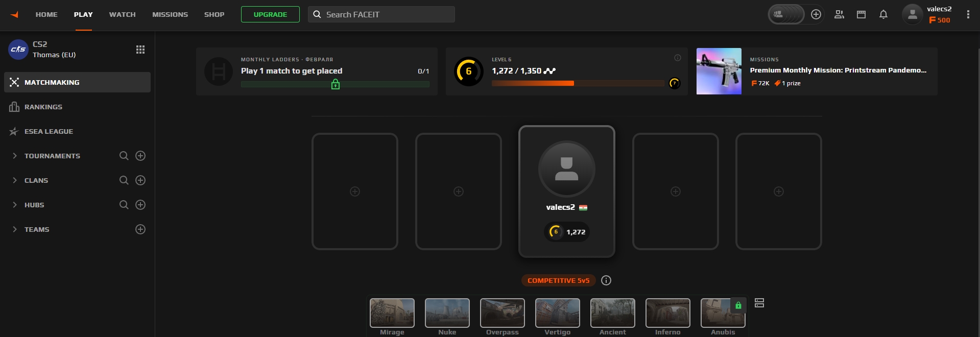
Task: Click the green lock on map selection
Action: tap(738, 305)
